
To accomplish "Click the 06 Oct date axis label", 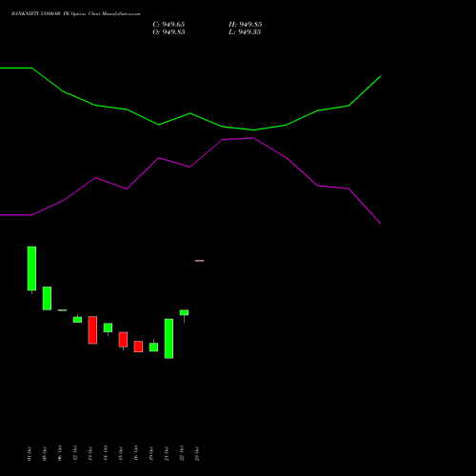I will 60,453.
